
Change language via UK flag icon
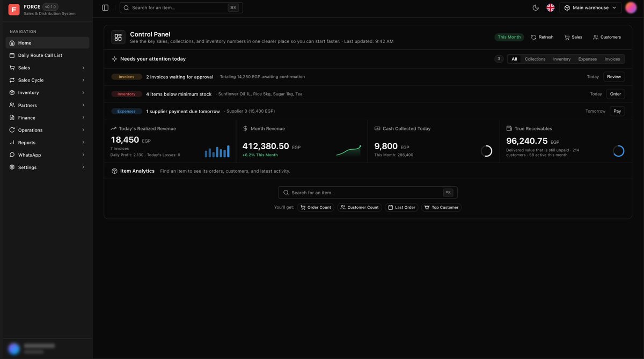[551, 8]
